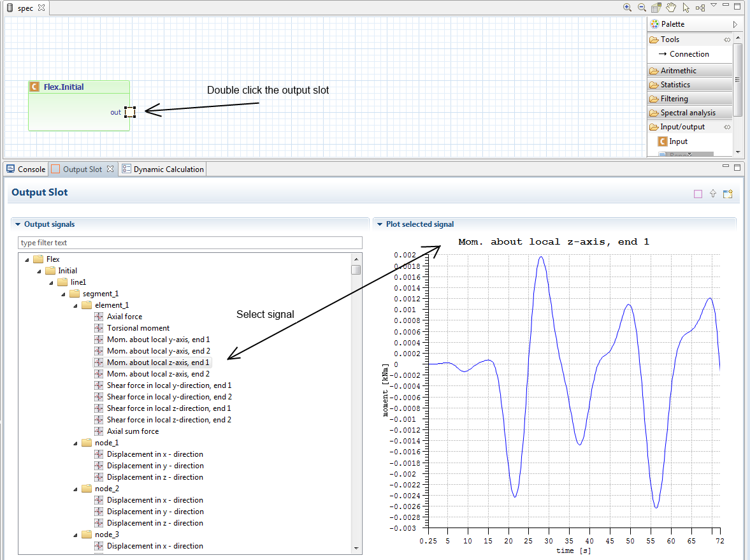Select the Connection tool in the palette
This screenshot has height=560, width=750.
[x=688, y=54]
